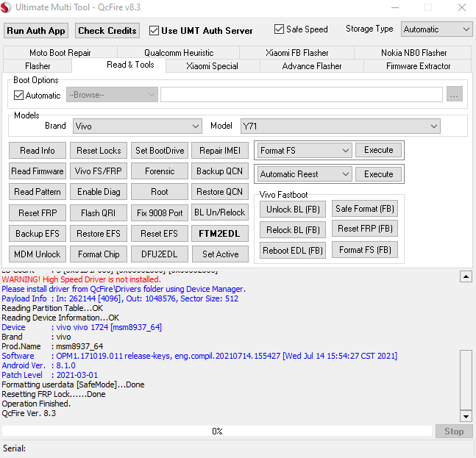
Task: Open the disabled --Browse-- dropdown
Action: [x=112, y=95]
